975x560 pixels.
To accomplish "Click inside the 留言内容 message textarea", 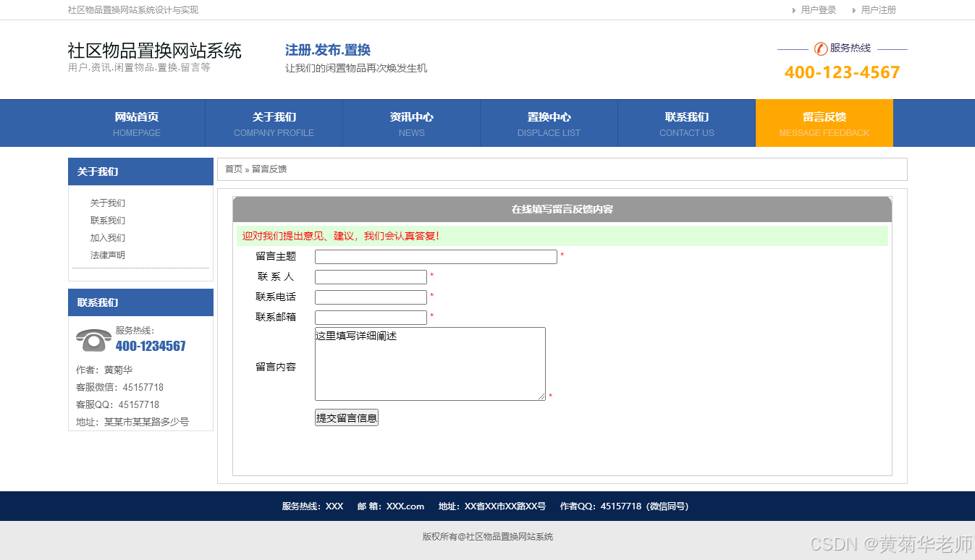I will click(430, 363).
